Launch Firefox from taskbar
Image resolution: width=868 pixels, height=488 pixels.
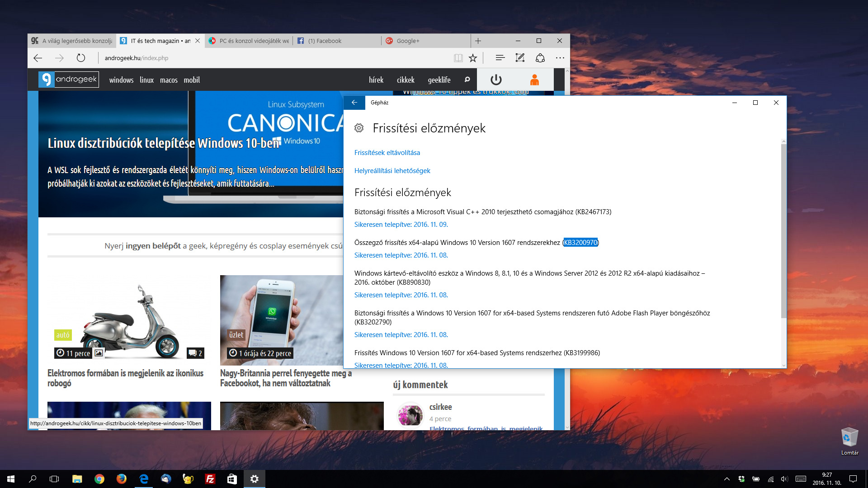[121, 479]
